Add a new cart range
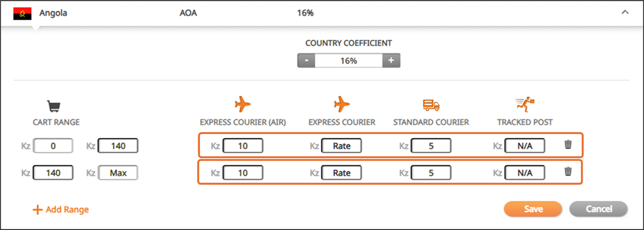 tap(61, 210)
